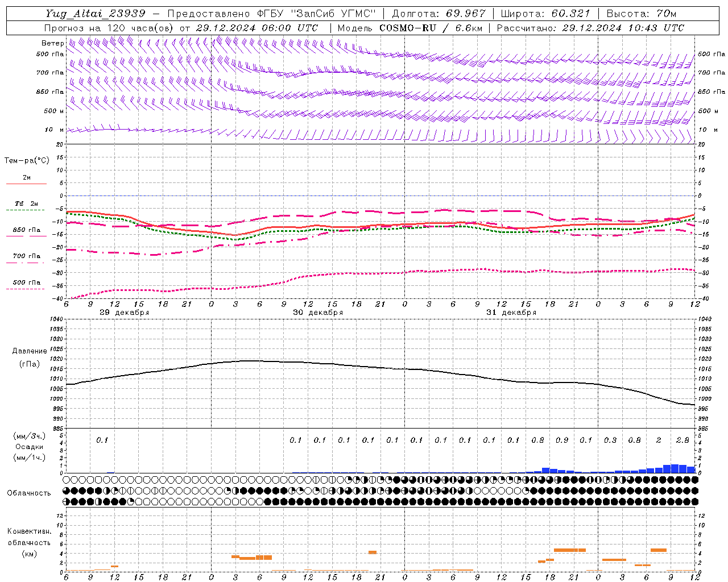Image resolution: width=728 pixels, height=582 pixels.
Task: Click the Давление panel label
Action: [x=30, y=351]
